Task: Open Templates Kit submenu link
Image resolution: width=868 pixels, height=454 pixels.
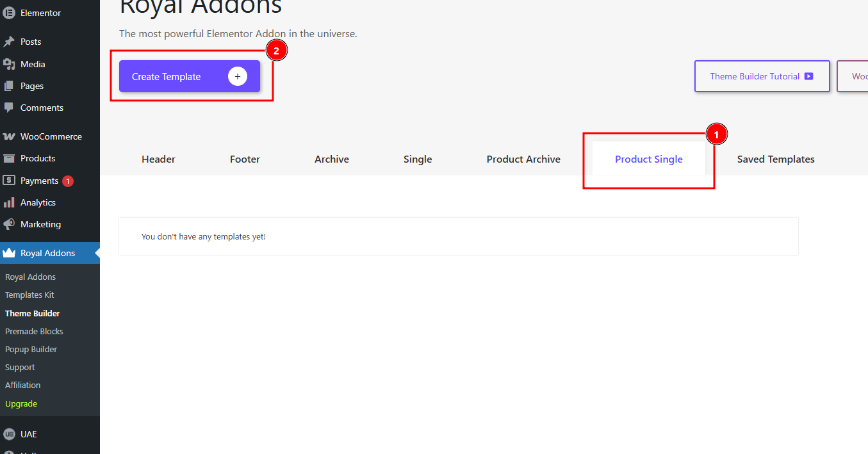Action: tap(29, 295)
